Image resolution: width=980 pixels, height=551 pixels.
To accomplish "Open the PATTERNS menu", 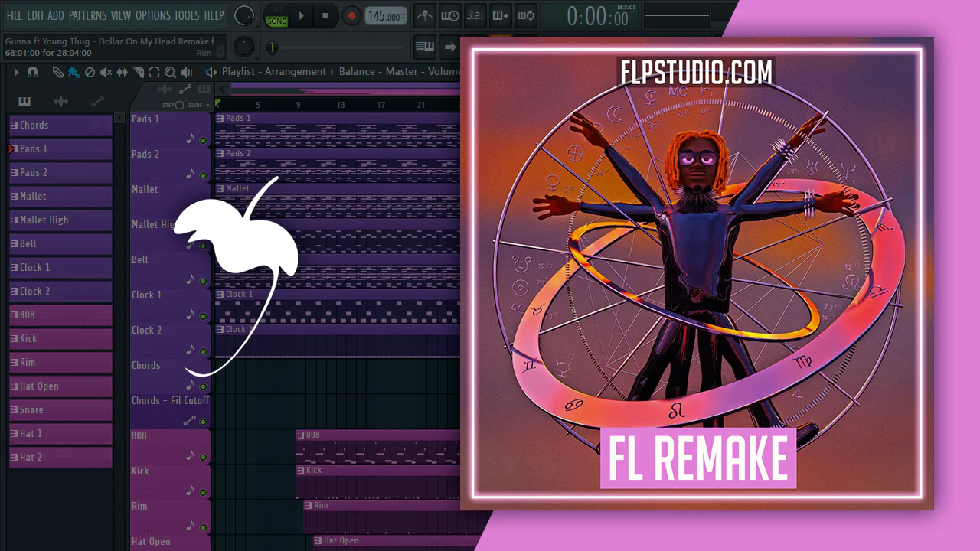I will [87, 15].
